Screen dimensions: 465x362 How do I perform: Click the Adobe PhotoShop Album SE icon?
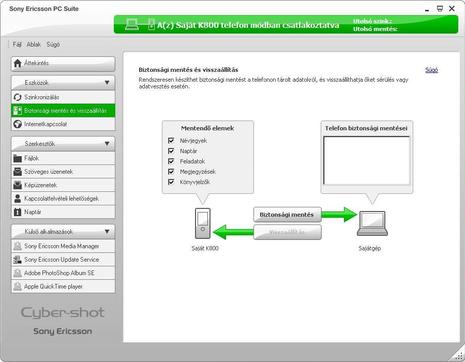point(17,273)
